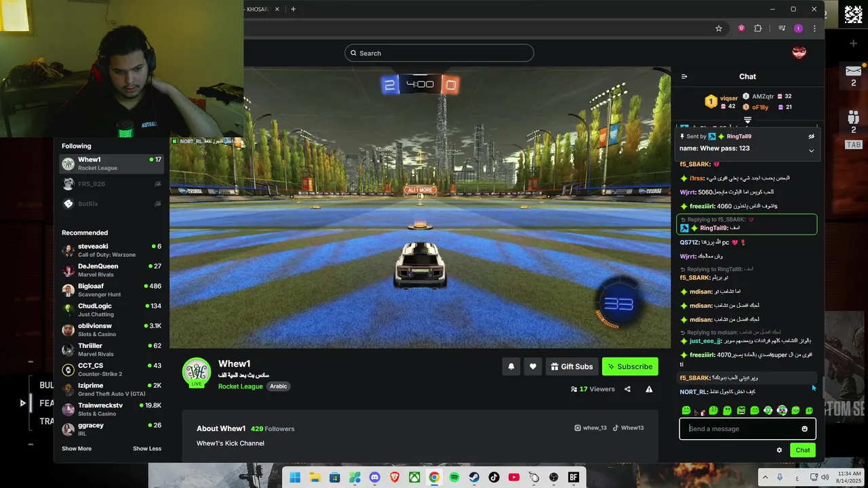Open browser Extensions puzzle icon

click(758, 28)
